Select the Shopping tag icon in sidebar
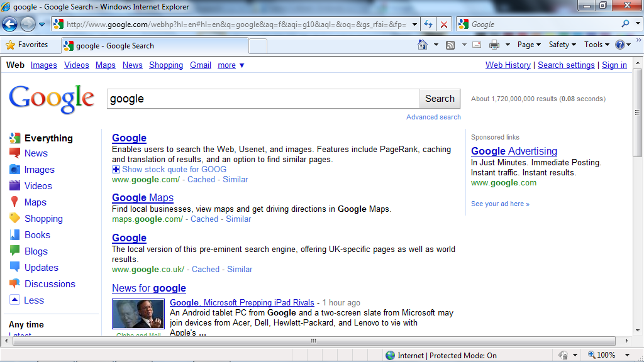 [x=15, y=218]
